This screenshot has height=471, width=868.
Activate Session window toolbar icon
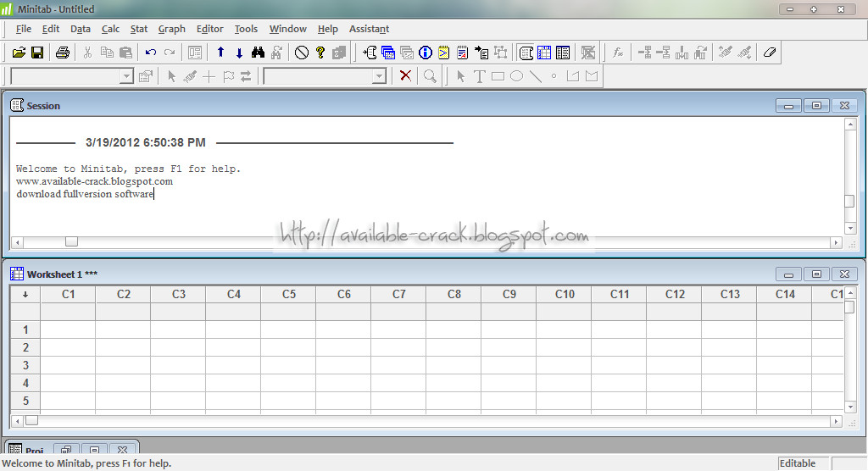tap(526, 53)
